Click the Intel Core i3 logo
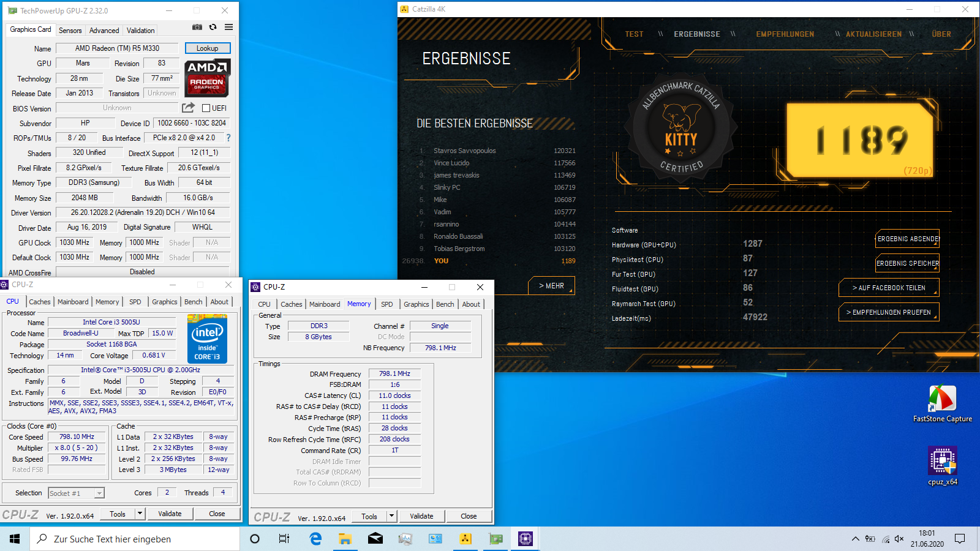The width and height of the screenshot is (980, 551). pos(207,339)
